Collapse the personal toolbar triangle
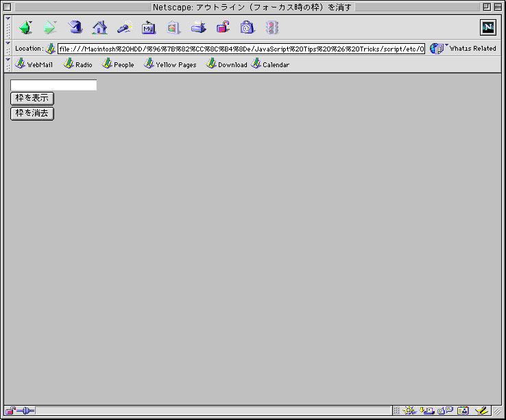Viewport: 506px width, 420px height. pos(8,60)
